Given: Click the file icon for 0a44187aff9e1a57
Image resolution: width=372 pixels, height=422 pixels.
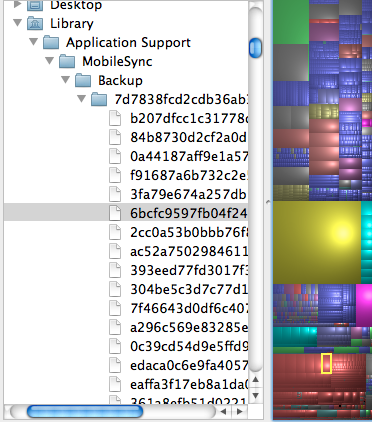Looking at the screenshot, I should (115, 156).
